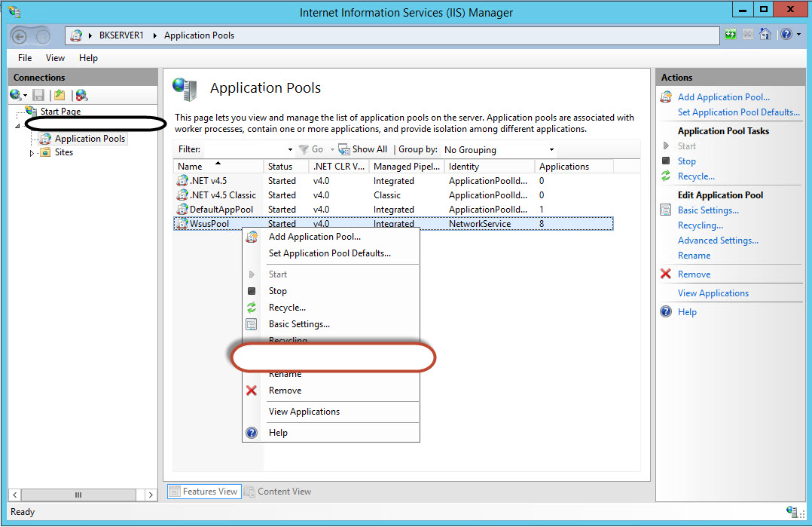Viewport: 812px width, 527px height.
Task: Click the Up folder icon in Connections toolbar
Action: click(60, 94)
